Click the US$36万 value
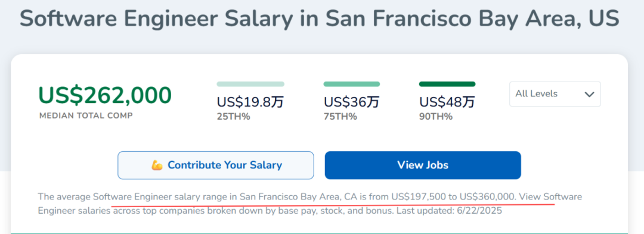Image resolution: width=644 pixels, height=234 pixels. 352,102
